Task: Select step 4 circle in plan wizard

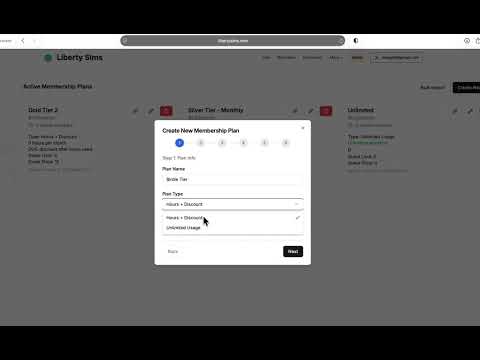Action: (243, 143)
